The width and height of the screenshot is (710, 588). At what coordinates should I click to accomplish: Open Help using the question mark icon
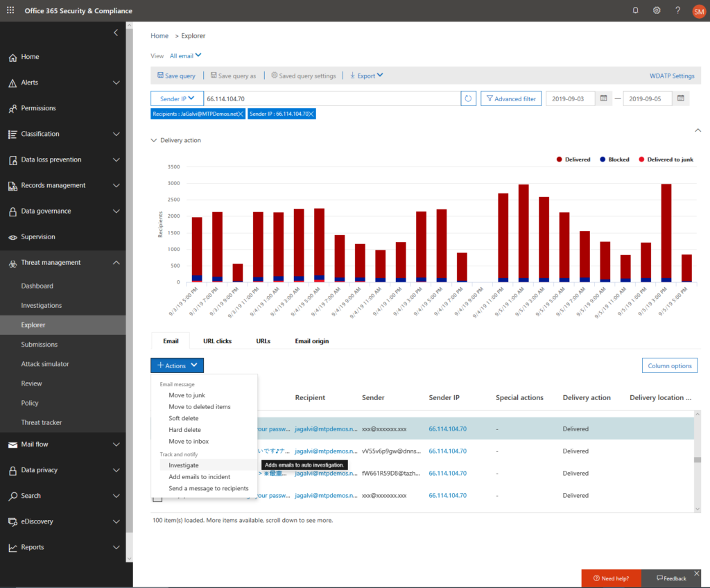click(x=677, y=10)
